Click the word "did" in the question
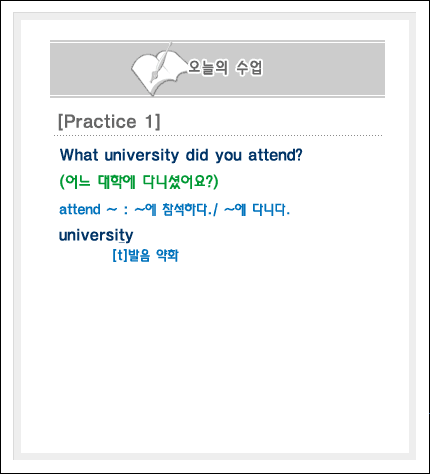The image size is (430, 474). [197, 155]
